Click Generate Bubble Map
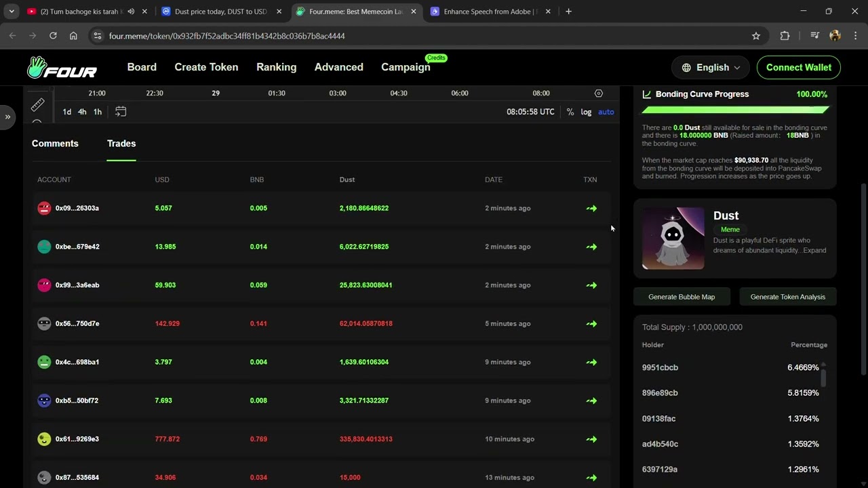This screenshot has width=868, height=488. (x=682, y=297)
